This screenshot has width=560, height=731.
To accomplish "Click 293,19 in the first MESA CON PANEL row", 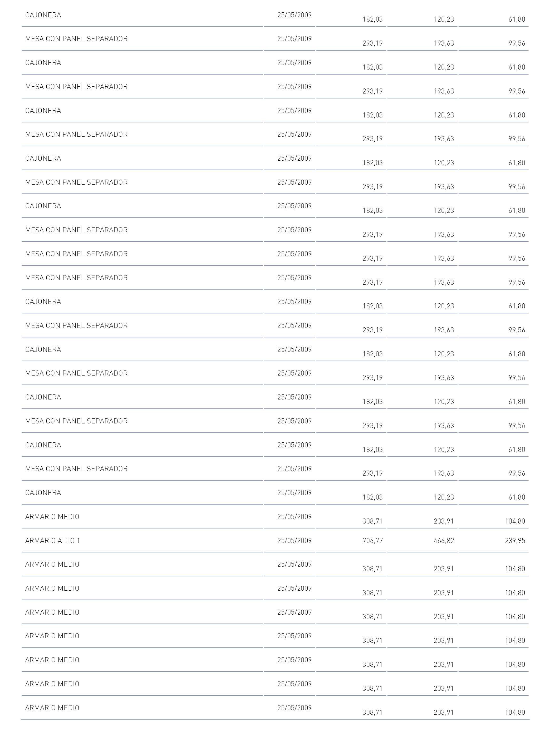I will (x=372, y=43).
